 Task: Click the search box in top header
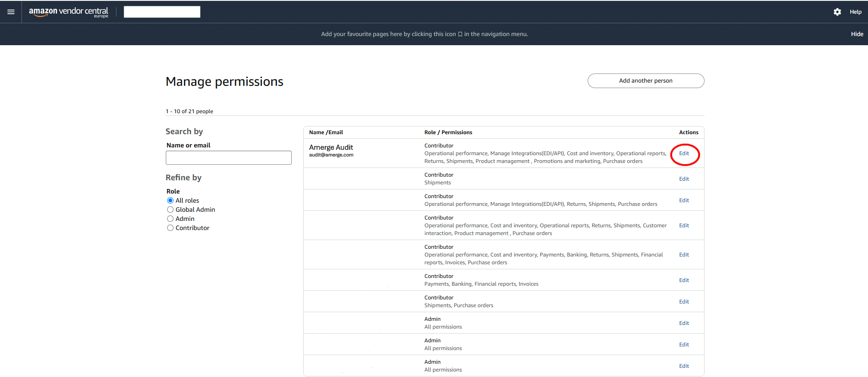162,12
